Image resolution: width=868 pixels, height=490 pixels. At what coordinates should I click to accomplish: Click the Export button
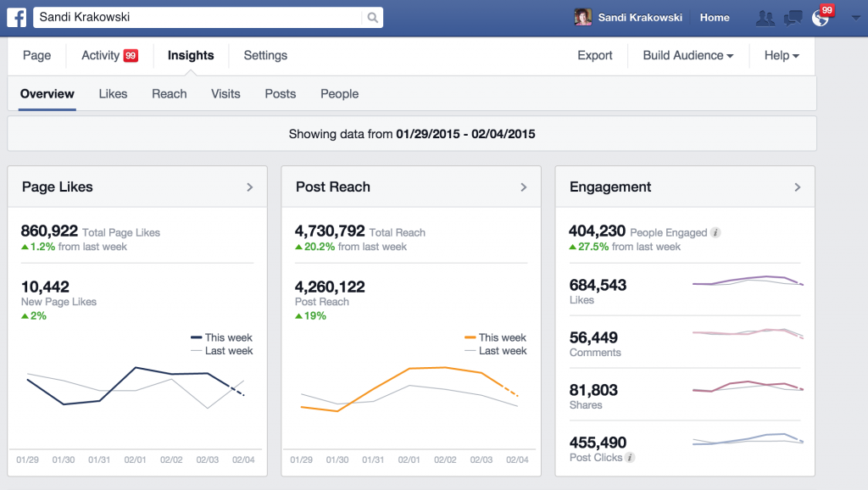point(594,56)
